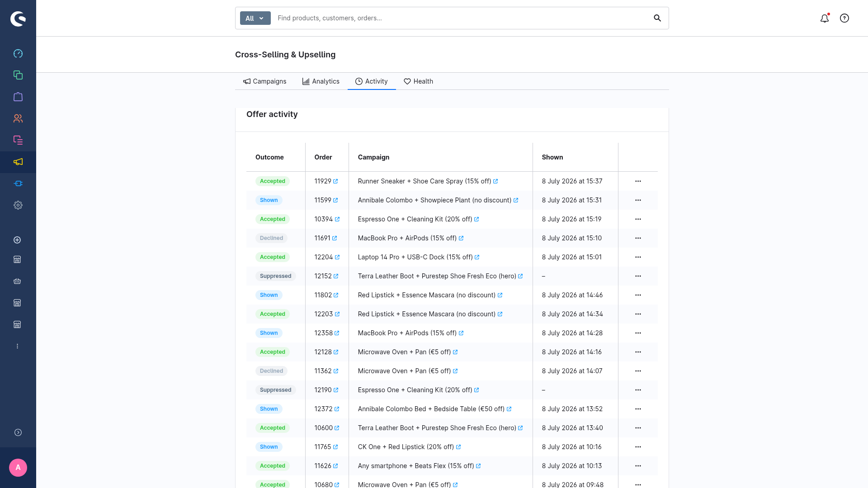Screen dimensions: 868x488
Task: Switch to the Analytics tab
Action: point(321,81)
